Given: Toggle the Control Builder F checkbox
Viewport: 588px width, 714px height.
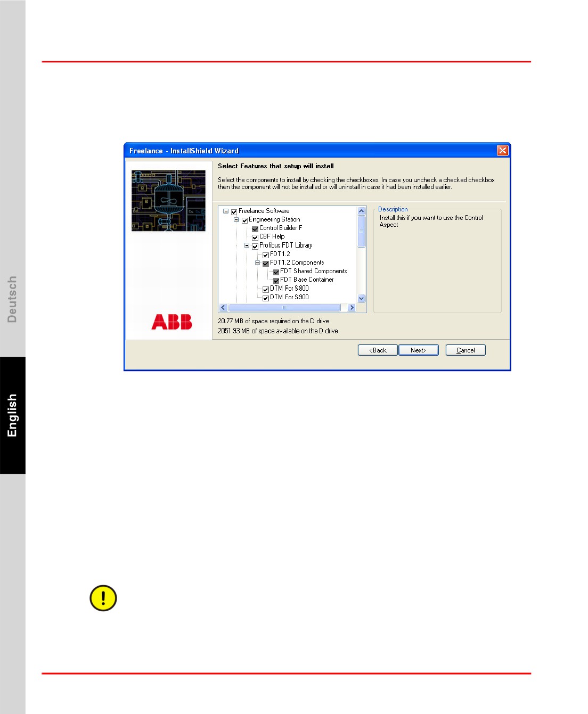Looking at the screenshot, I should tap(255, 229).
